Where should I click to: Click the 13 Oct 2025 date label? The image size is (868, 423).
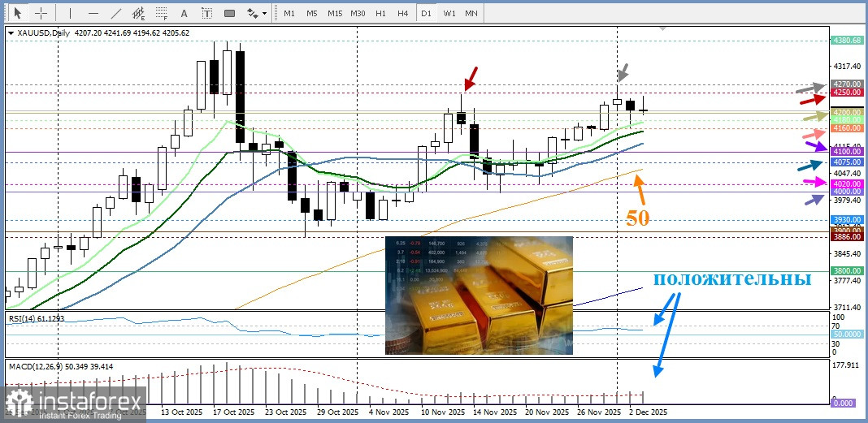click(181, 412)
